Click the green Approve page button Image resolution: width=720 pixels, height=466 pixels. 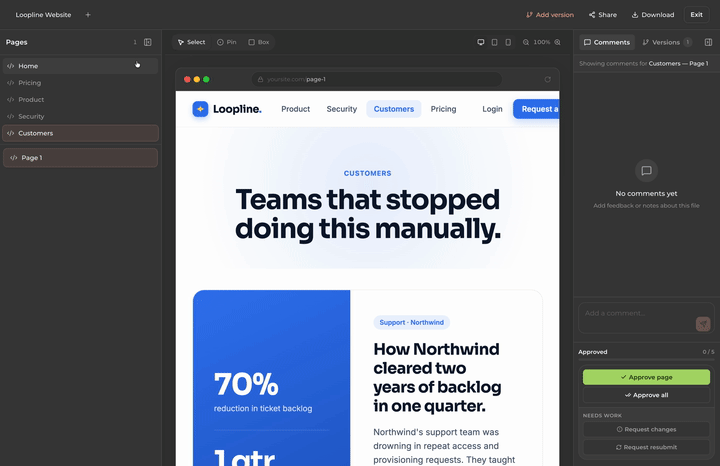647,377
